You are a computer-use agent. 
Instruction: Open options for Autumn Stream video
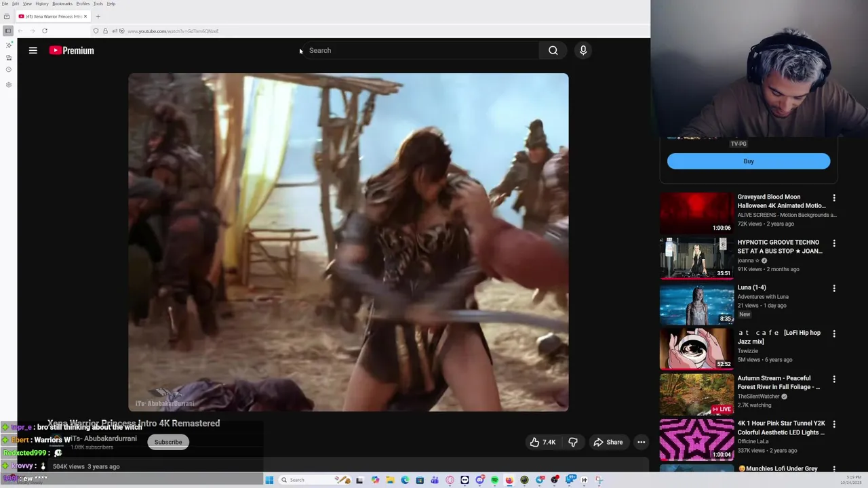pos(834,379)
